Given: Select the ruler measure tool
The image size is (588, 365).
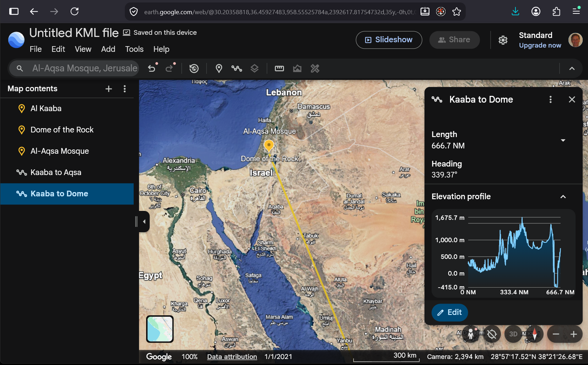Looking at the screenshot, I should point(279,68).
